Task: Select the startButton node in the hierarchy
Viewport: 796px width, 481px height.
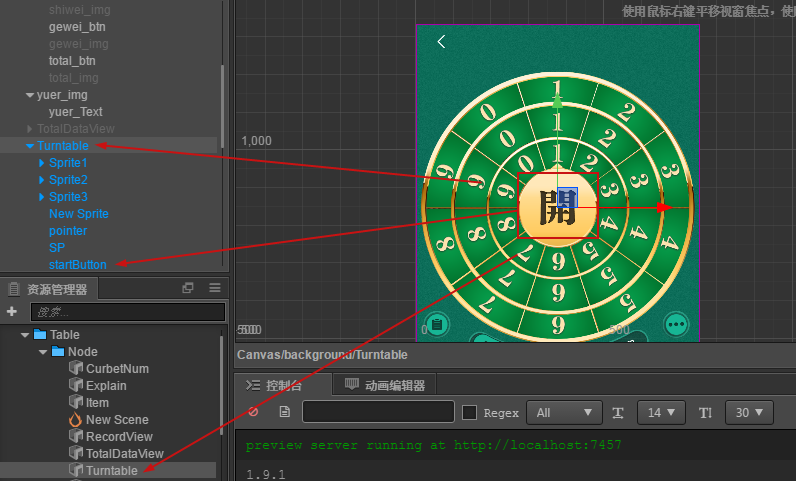Action: [78, 265]
